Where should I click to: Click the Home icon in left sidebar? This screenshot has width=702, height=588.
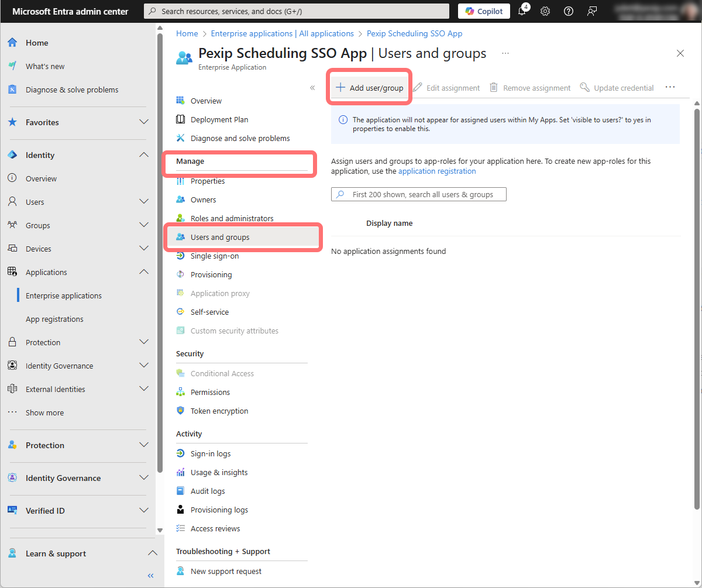(12, 43)
